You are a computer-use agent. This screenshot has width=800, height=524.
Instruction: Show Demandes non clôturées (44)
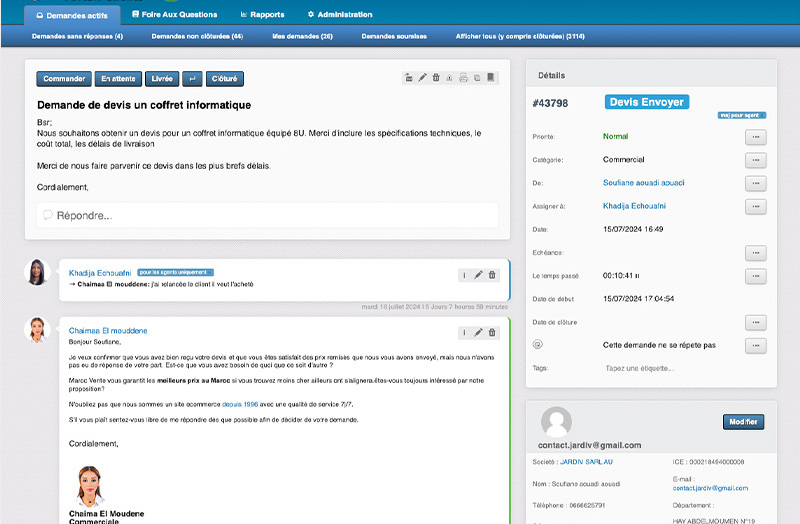197,36
